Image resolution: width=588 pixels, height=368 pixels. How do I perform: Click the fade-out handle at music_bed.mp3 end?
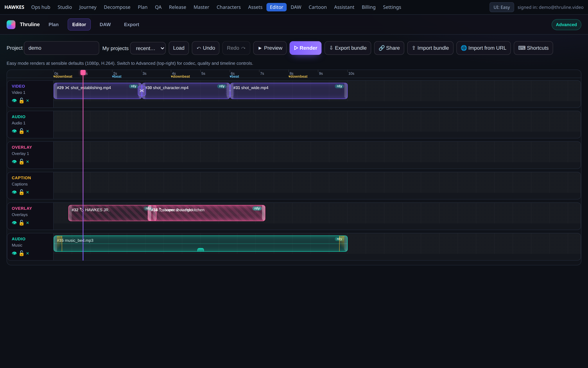339,244
